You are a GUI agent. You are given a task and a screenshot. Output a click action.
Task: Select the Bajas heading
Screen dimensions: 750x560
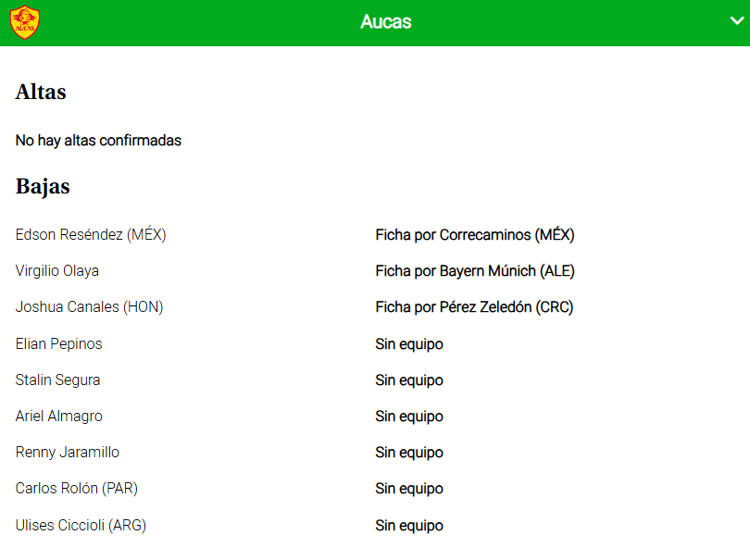43,186
